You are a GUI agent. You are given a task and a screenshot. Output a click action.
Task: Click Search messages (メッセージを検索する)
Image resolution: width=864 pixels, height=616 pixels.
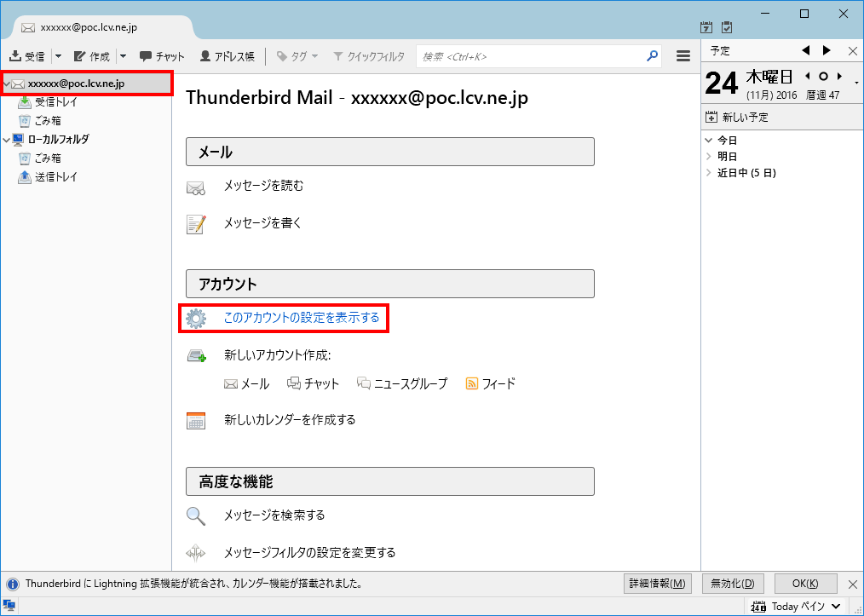[x=274, y=515]
